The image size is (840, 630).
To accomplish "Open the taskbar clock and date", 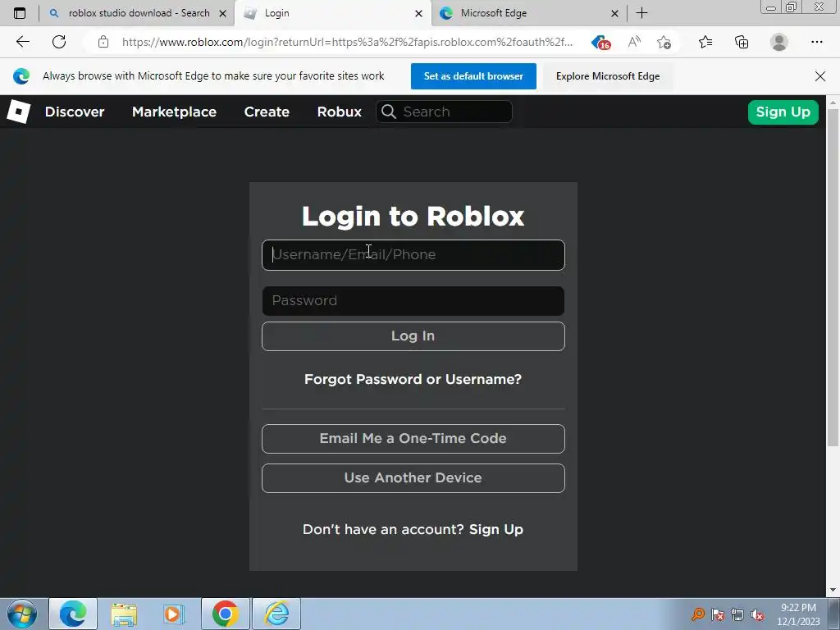I will [x=798, y=614].
